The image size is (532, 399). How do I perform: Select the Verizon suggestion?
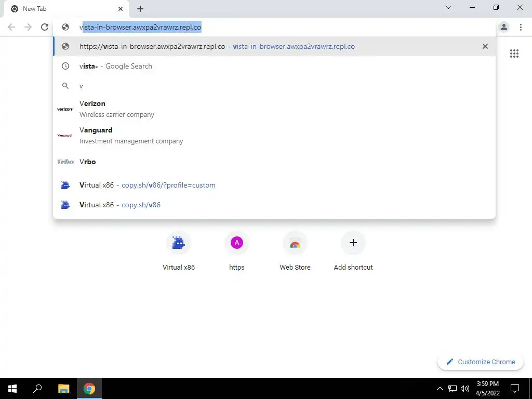click(x=274, y=109)
